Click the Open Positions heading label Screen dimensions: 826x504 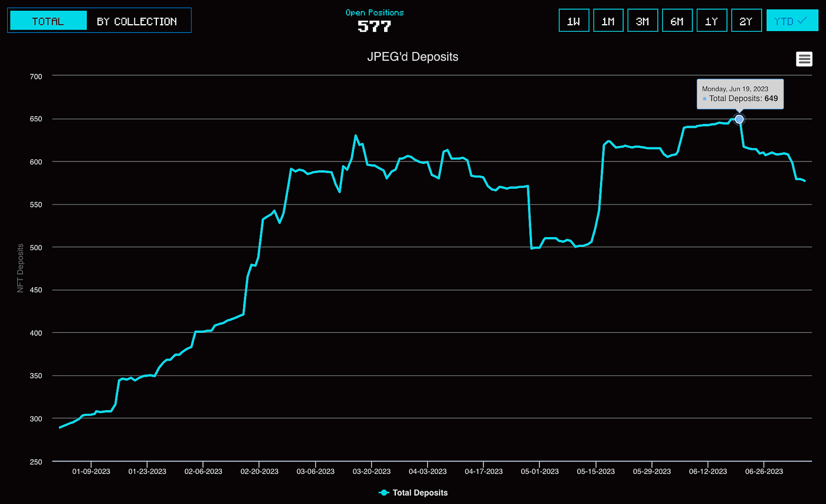tap(375, 12)
